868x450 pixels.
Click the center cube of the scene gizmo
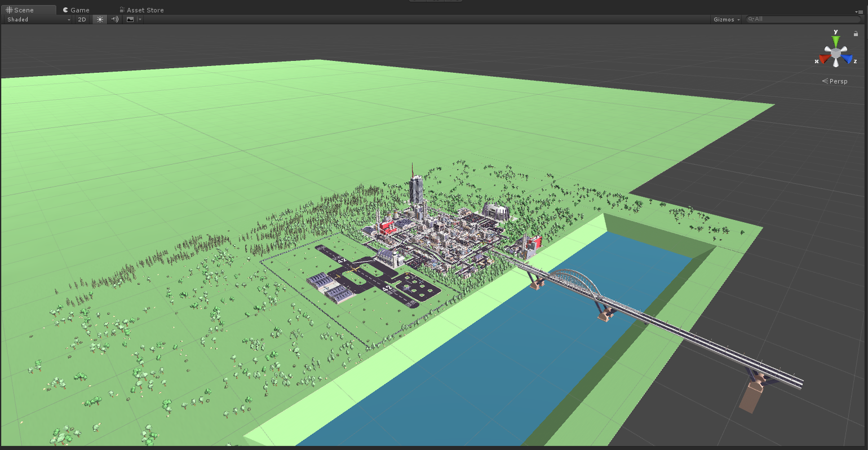[835, 52]
